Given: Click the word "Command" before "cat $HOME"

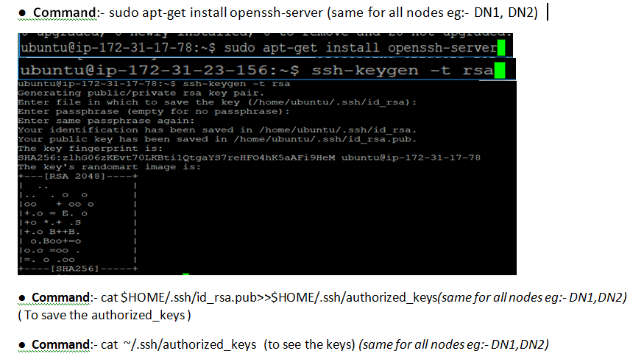Looking at the screenshot, I should point(60,297).
